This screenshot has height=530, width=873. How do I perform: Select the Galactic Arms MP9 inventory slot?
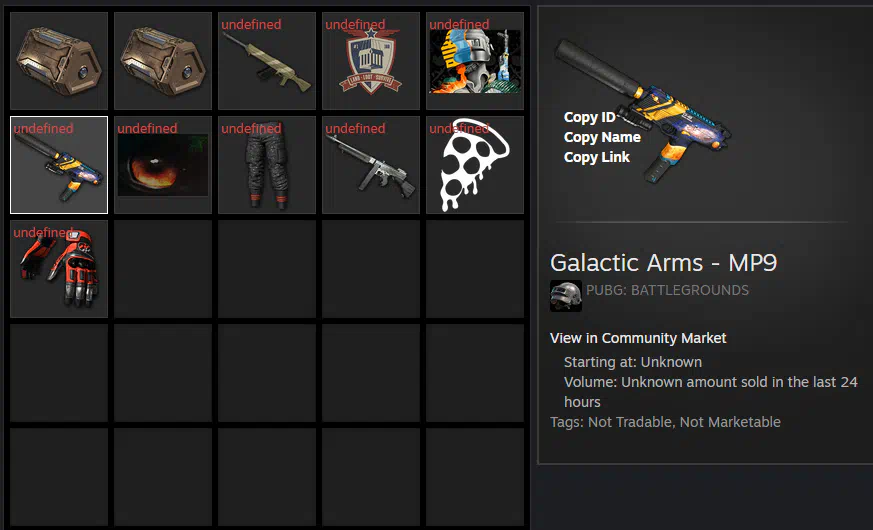(x=59, y=165)
